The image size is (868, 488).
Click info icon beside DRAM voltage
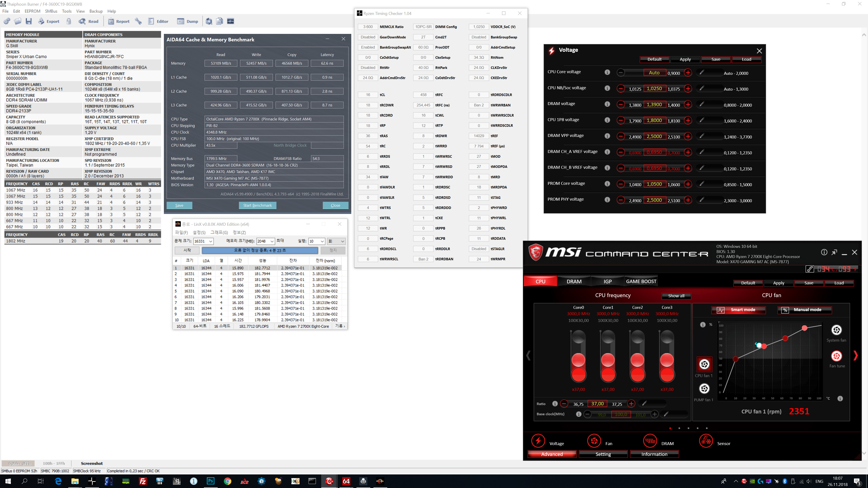(x=607, y=104)
